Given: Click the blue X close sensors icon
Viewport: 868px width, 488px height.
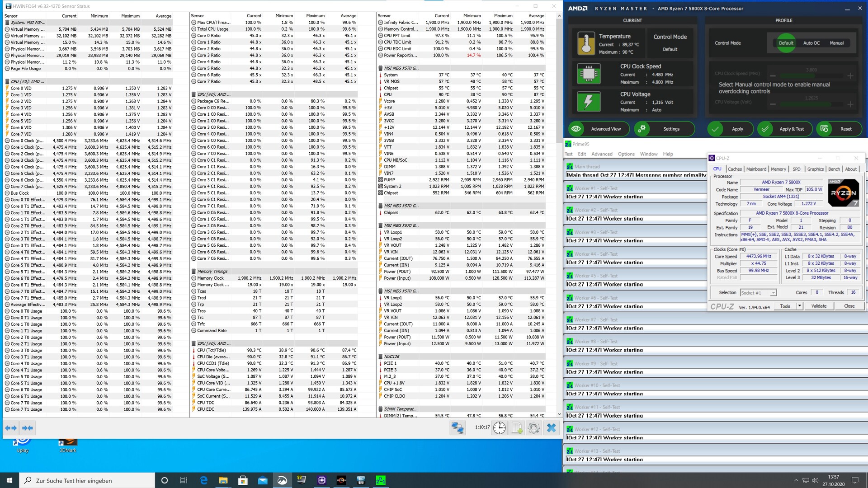Looking at the screenshot, I should (x=551, y=428).
